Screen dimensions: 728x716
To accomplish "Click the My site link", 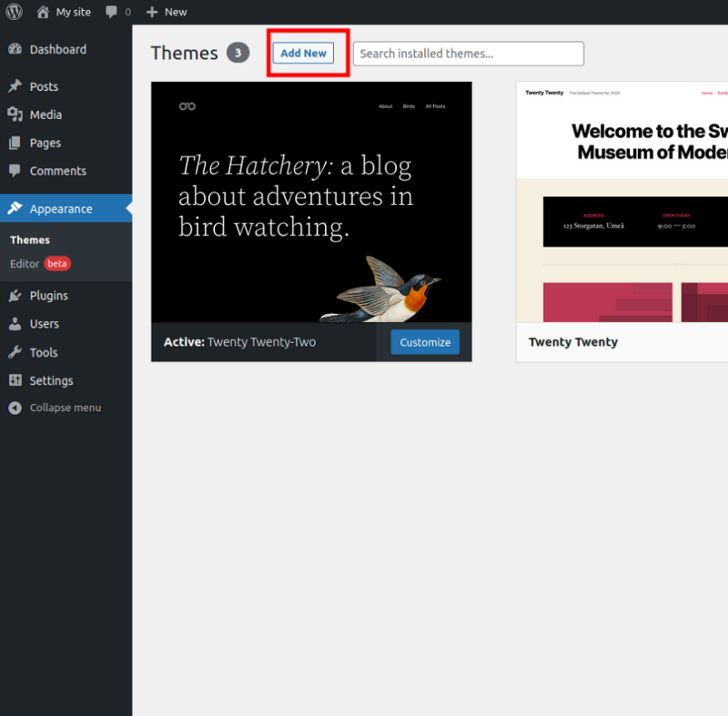I will pyautogui.click(x=74, y=12).
